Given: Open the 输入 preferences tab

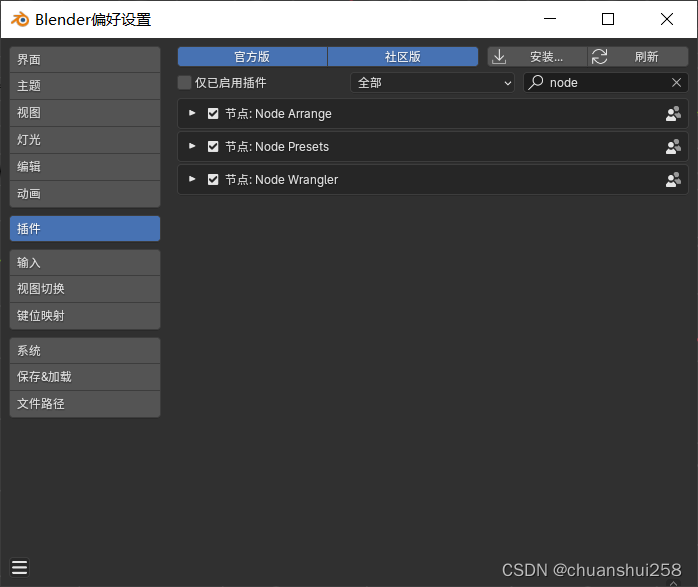Looking at the screenshot, I should pos(85,263).
